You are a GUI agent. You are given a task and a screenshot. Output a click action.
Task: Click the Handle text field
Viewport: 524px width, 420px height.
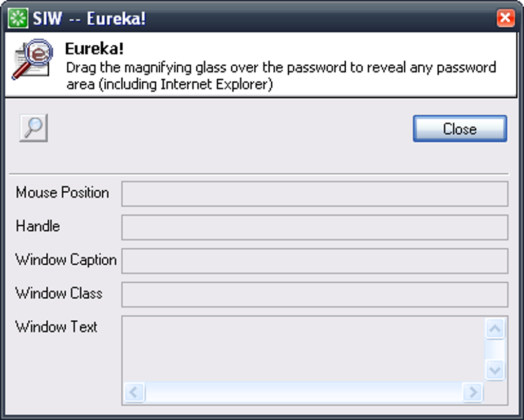coord(315,227)
